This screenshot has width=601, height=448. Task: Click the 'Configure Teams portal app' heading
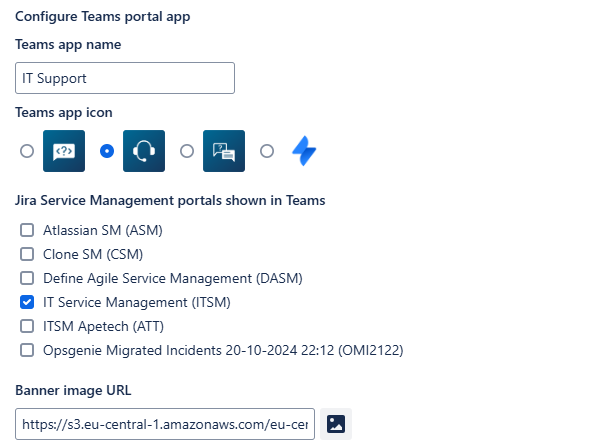102,17
